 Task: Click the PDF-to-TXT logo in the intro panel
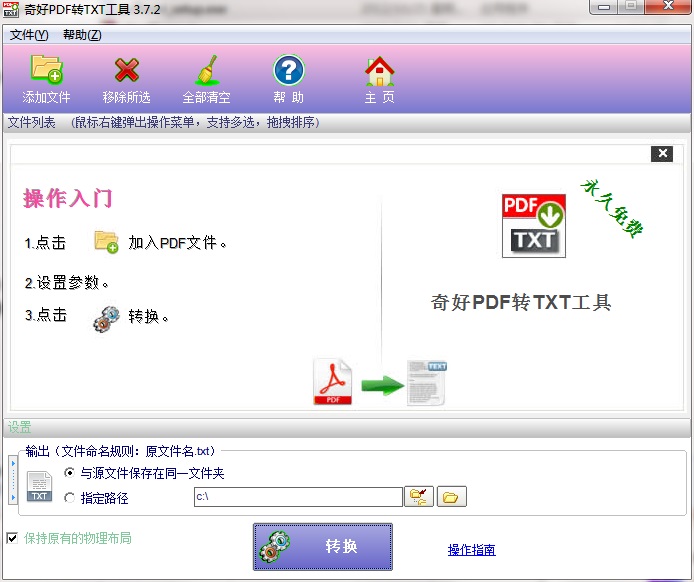533,226
